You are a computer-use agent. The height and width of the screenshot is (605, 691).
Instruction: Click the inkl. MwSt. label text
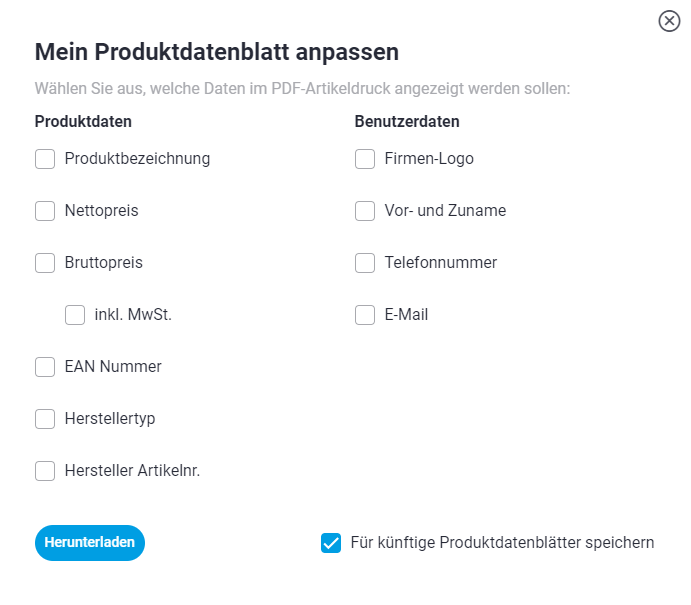pyautogui.click(x=133, y=315)
